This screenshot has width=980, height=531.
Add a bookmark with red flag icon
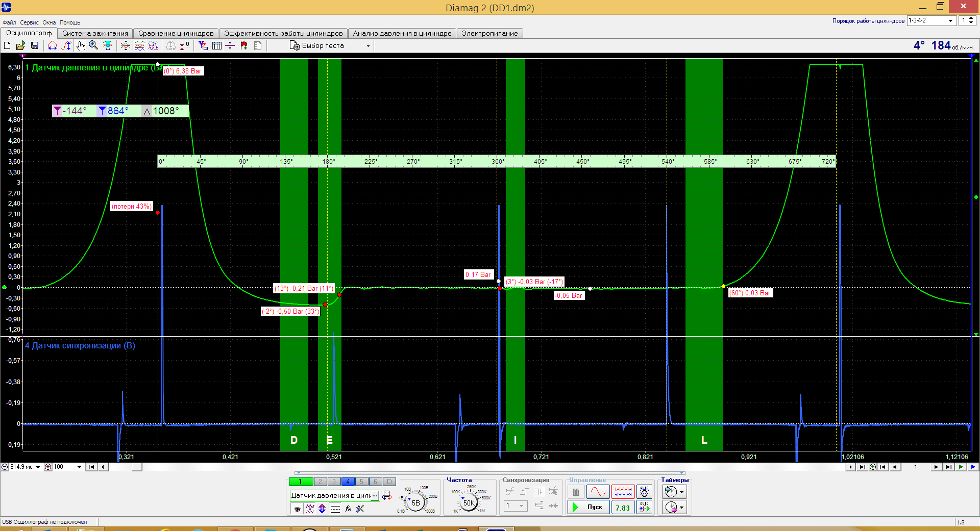[x=244, y=45]
